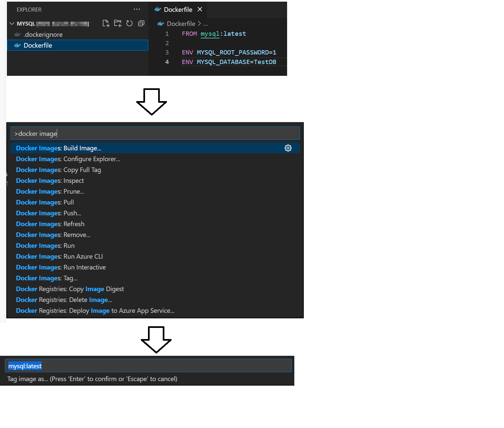The width and height of the screenshot is (504, 428).
Task: Click the command palette search field
Action: point(155,133)
